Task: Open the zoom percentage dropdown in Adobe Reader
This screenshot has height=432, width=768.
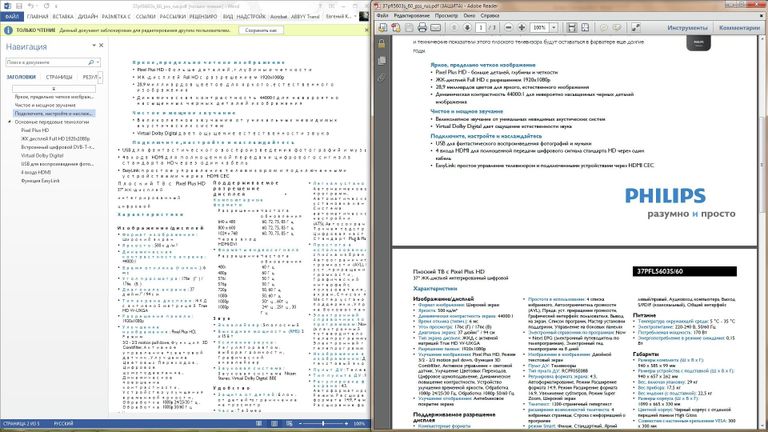Action: 554,28
